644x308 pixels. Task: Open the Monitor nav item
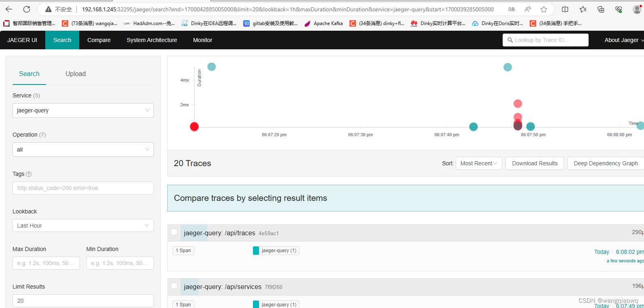(x=203, y=40)
